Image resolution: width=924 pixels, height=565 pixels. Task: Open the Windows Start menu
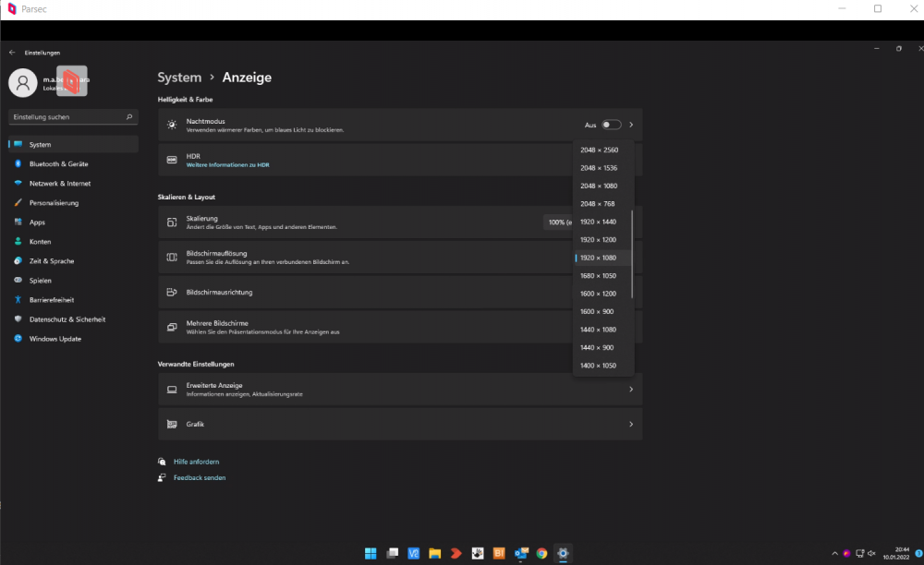click(371, 553)
